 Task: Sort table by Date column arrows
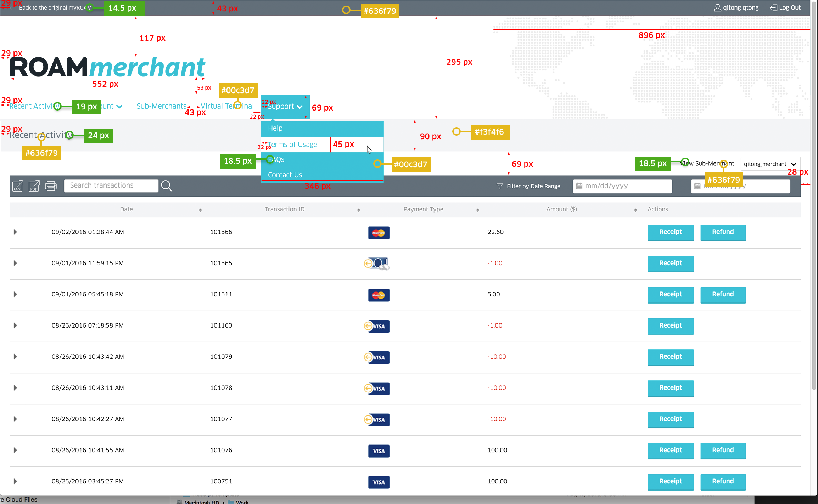(200, 210)
